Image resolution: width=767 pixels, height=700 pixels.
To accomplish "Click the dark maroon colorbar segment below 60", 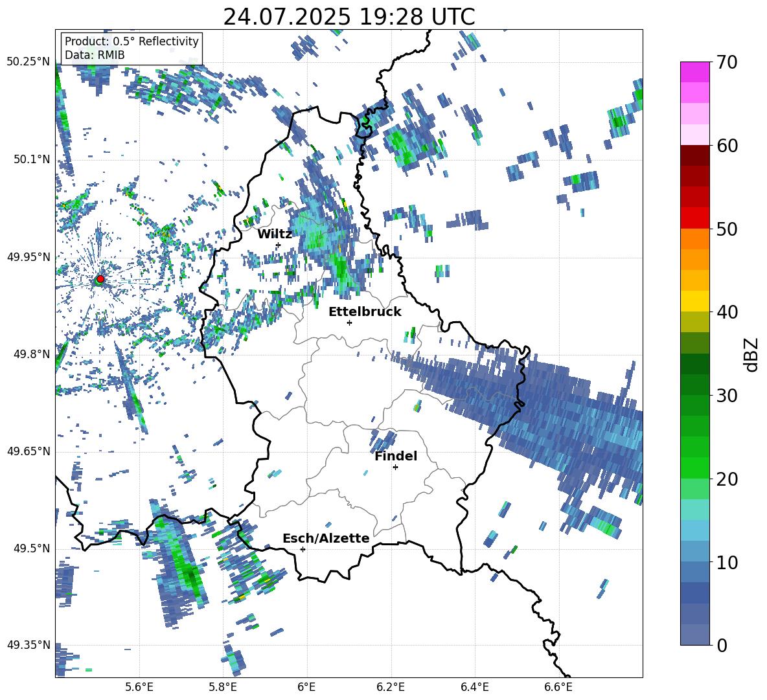I will (x=694, y=155).
